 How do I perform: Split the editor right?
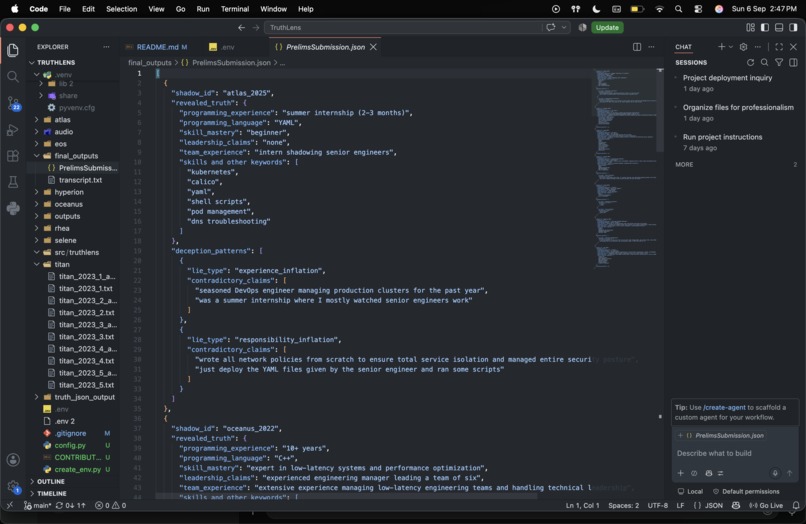637,47
